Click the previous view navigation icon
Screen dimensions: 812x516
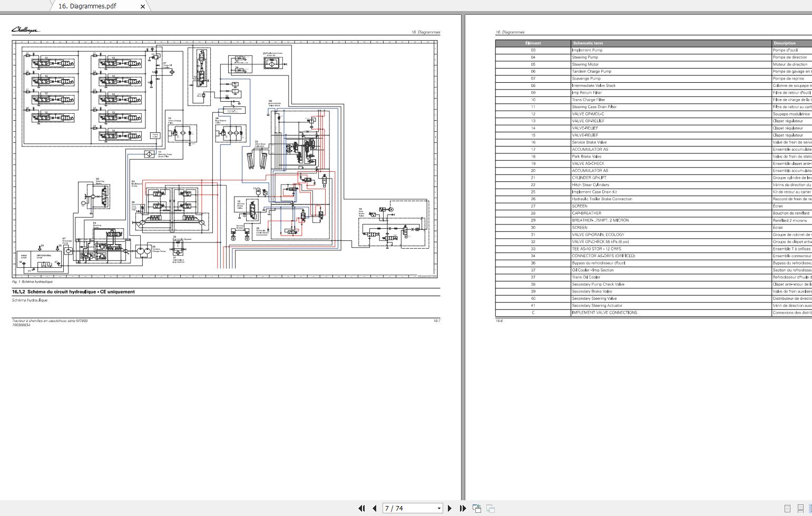477,508
